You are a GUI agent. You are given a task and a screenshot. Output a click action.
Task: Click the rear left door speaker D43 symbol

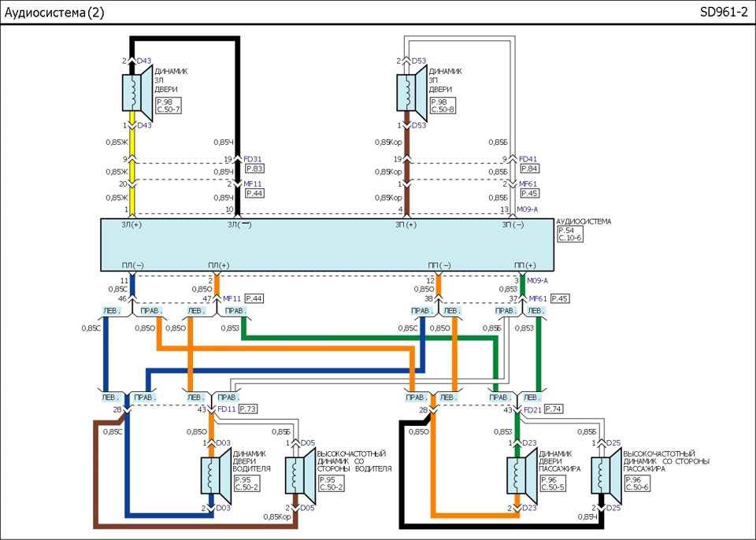[137, 93]
